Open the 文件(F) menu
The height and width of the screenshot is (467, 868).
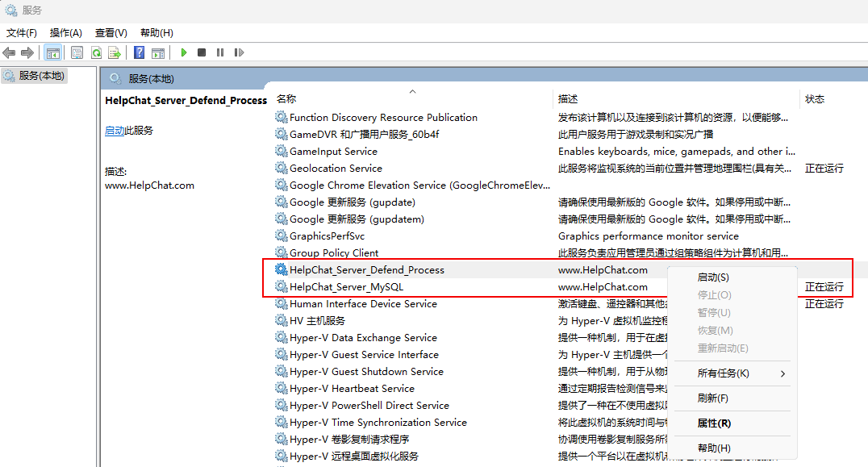22,32
